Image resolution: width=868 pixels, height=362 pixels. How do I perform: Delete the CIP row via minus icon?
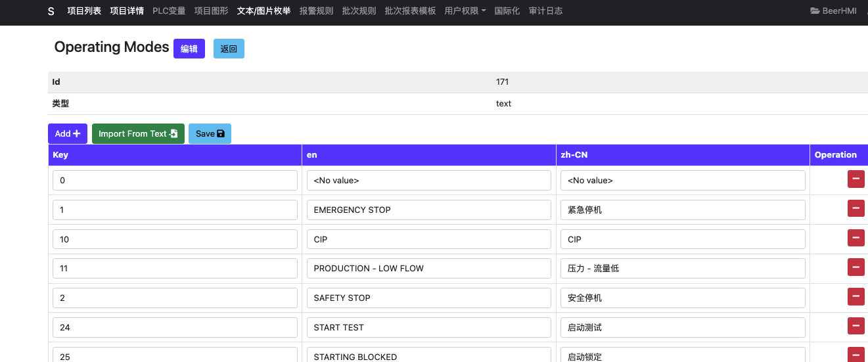tap(856, 238)
